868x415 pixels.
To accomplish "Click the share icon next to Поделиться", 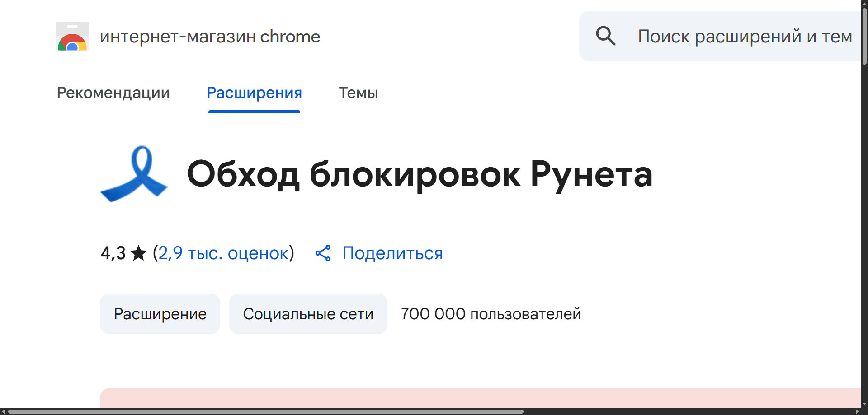I will click(323, 253).
